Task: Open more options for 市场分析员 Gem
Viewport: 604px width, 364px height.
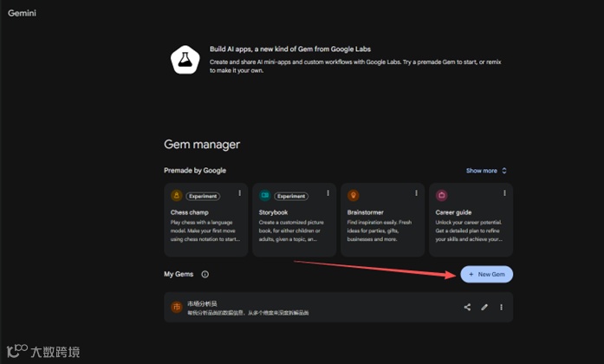Action: tap(501, 307)
